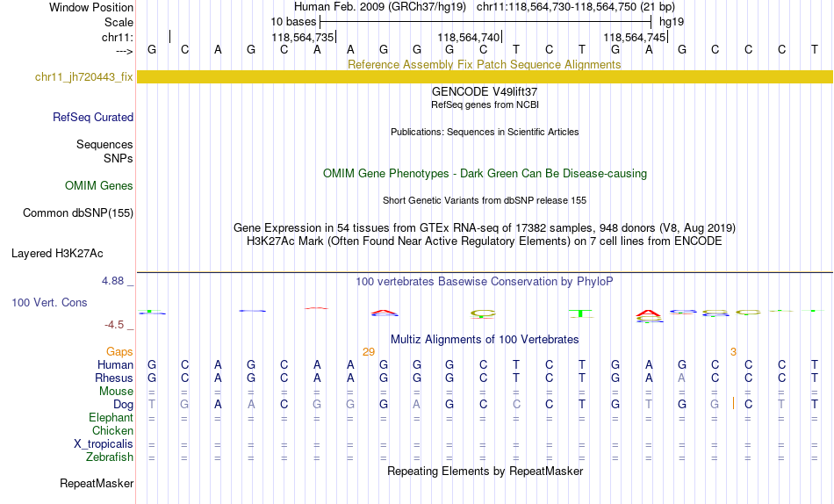Image resolution: width=834 pixels, height=504 pixels.
Task: Click the X_tropicalis species row label
Action: click(x=104, y=444)
